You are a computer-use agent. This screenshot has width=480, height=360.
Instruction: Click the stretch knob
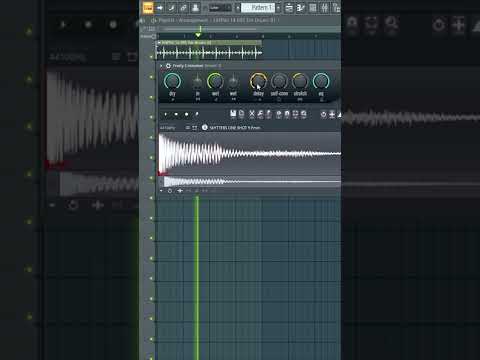pos(300,81)
